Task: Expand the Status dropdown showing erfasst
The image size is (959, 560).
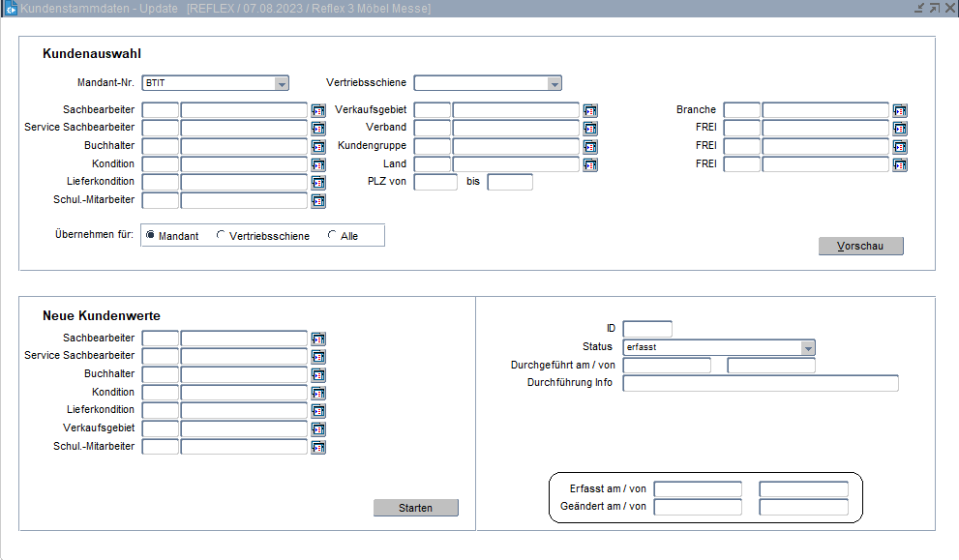Action: (x=808, y=348)
